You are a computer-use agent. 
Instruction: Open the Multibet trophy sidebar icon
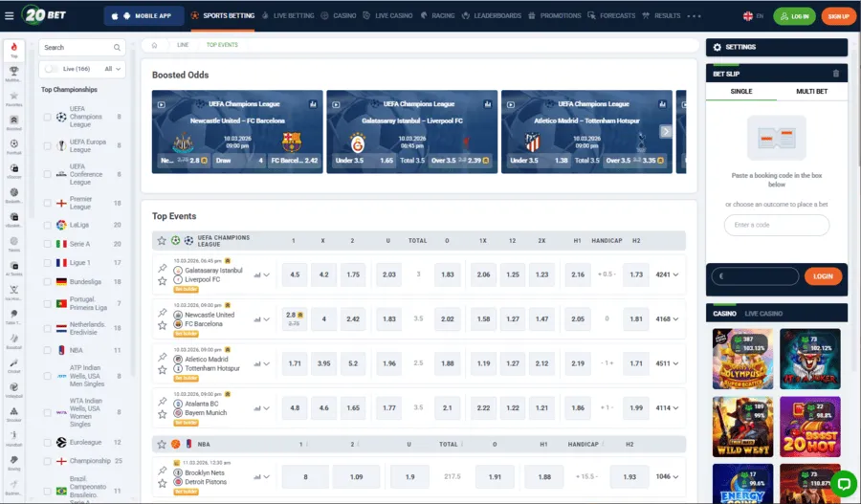coord(13,74)
